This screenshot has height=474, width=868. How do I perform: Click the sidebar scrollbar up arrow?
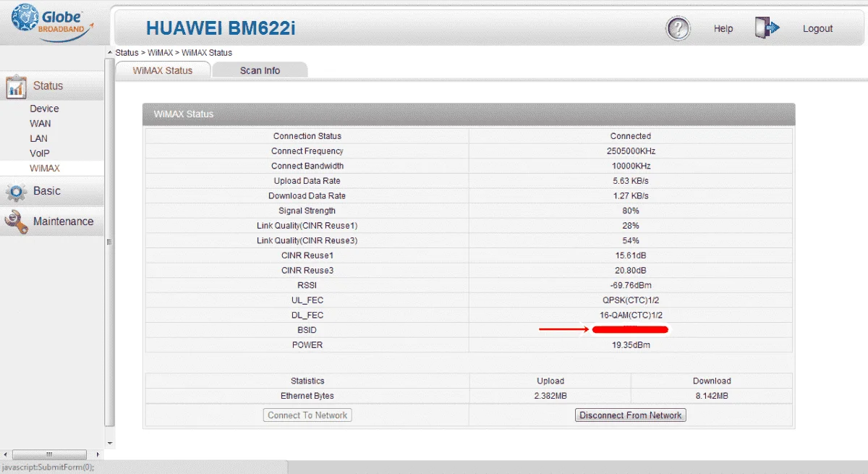pyautogui.click(x=110, y=52)
